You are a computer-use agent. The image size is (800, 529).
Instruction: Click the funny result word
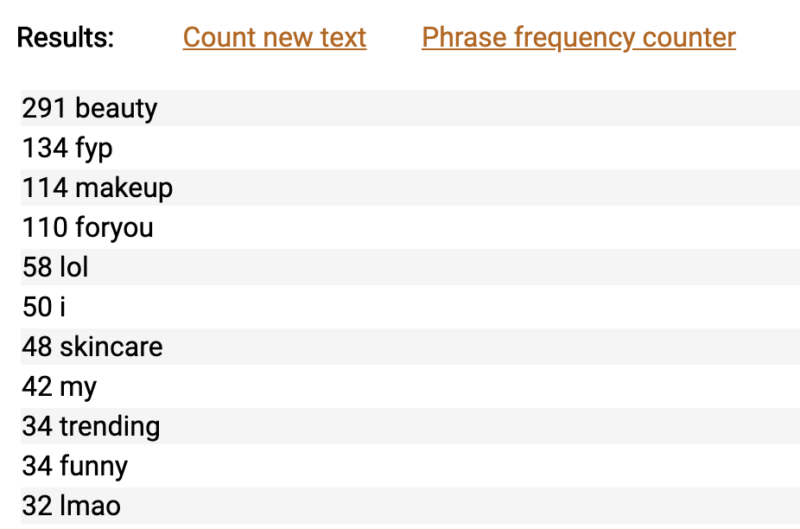93,466
